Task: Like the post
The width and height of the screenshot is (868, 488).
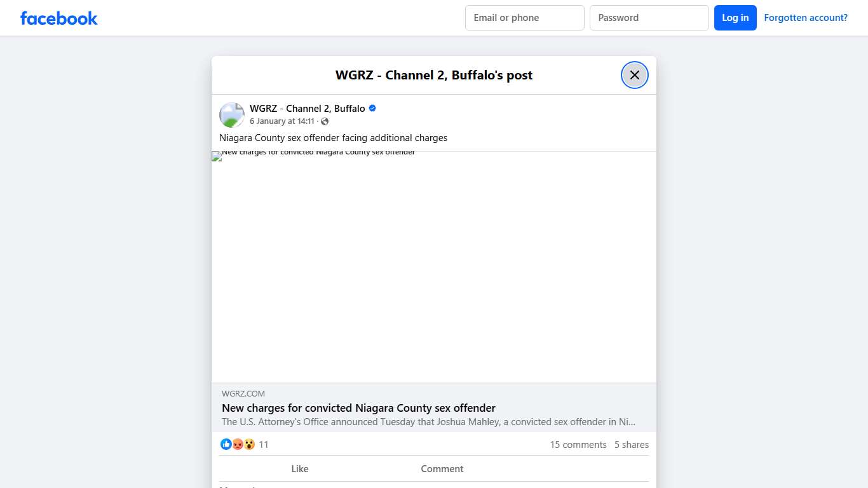Action: (x=299, y=469)
